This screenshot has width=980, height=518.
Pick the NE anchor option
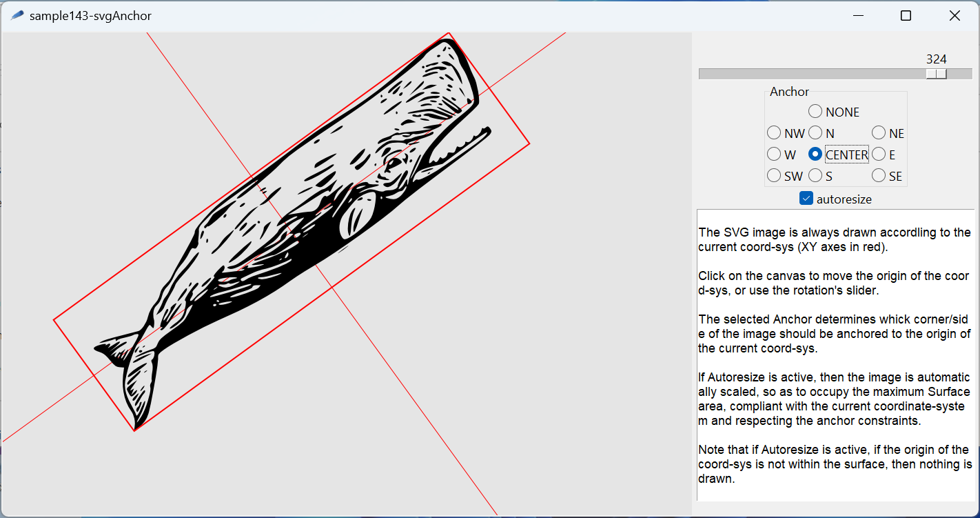888,133
